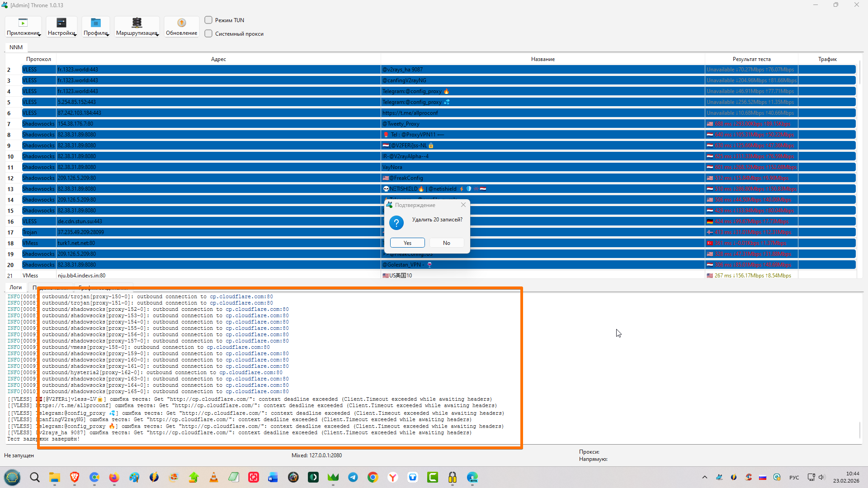The image size is (868, 488).
Task: Select the NNM group tab
Action: coord(16,47)
